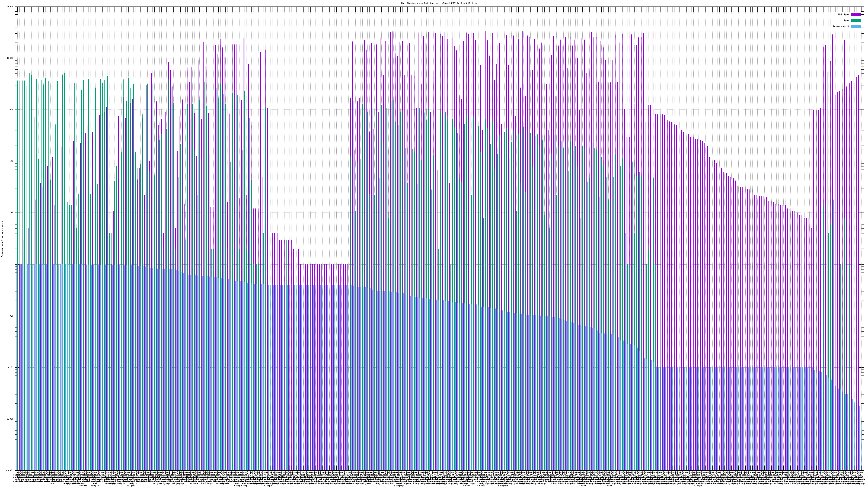Click the 1 y-axis tick label

(13, 264)
